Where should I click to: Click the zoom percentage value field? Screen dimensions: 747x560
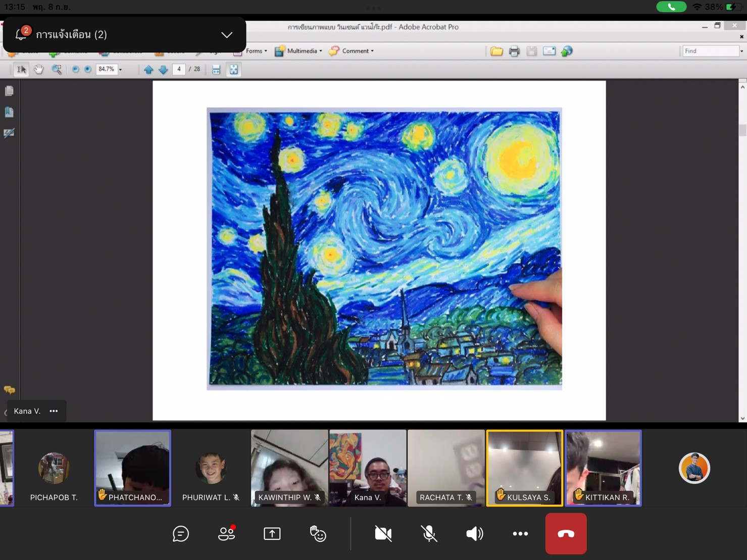coord(106,69)
